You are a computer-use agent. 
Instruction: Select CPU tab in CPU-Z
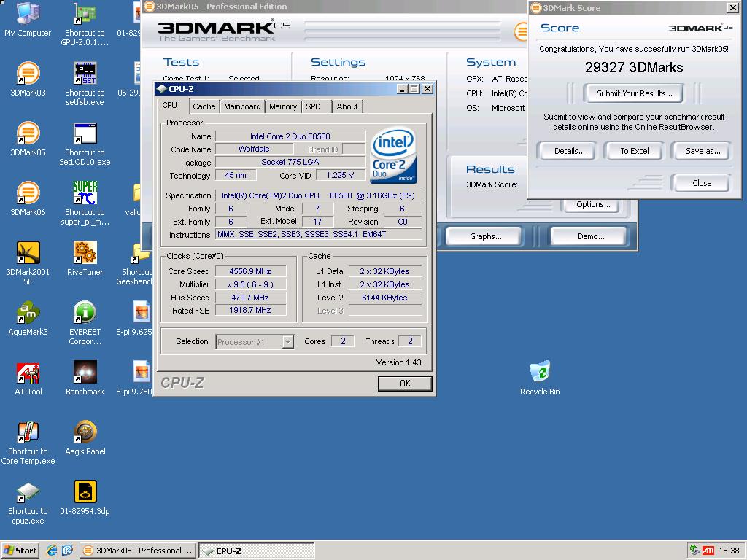click(170, 105)
